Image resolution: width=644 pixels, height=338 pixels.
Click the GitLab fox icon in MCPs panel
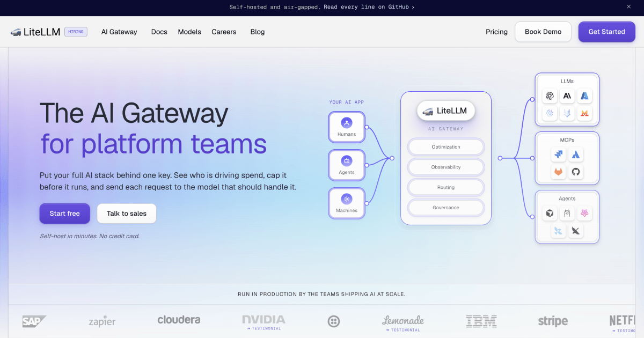coord(558,172)
